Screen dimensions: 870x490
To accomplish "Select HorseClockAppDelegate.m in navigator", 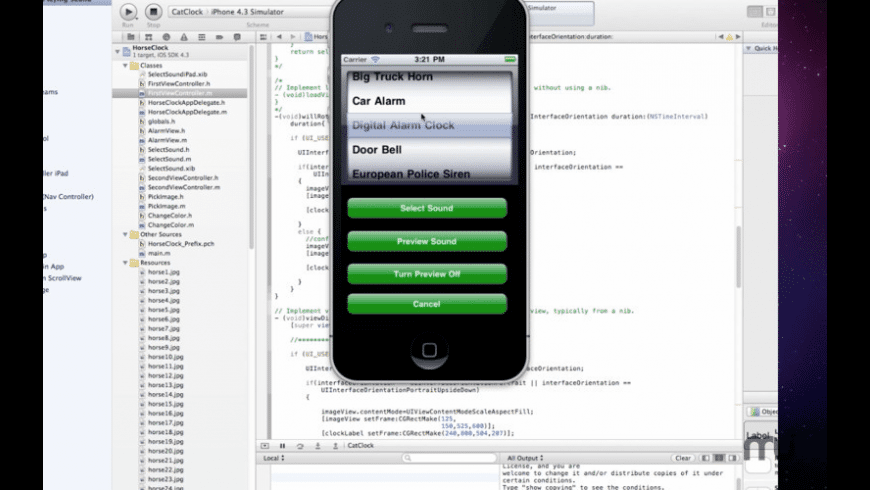I will point(187,112).
